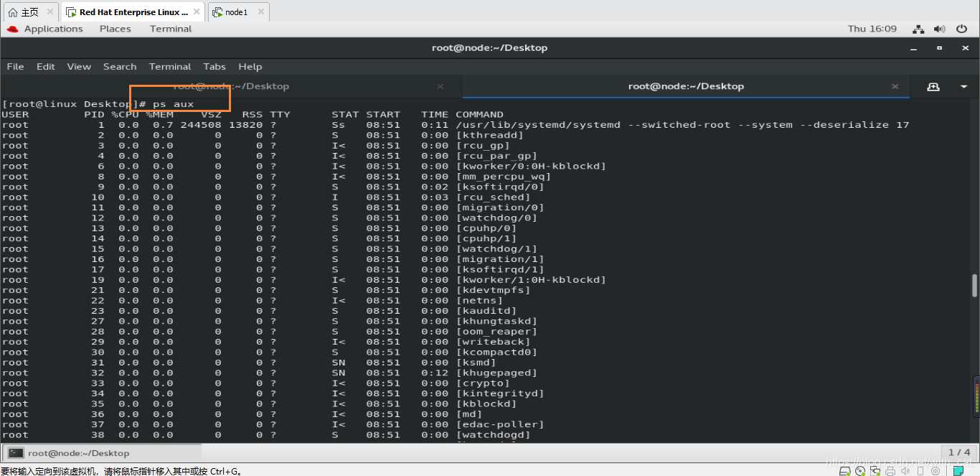Click the STAT column header
Image resolution: width=980 pixels, height=476 pixels.
tap(345, 114)
